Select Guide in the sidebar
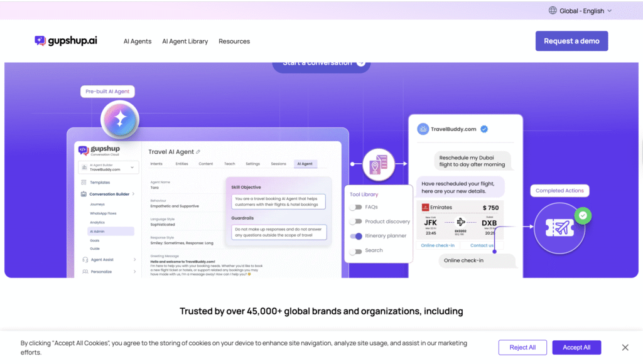The height and width of the screenshot is (364, 643). point(95,249)
